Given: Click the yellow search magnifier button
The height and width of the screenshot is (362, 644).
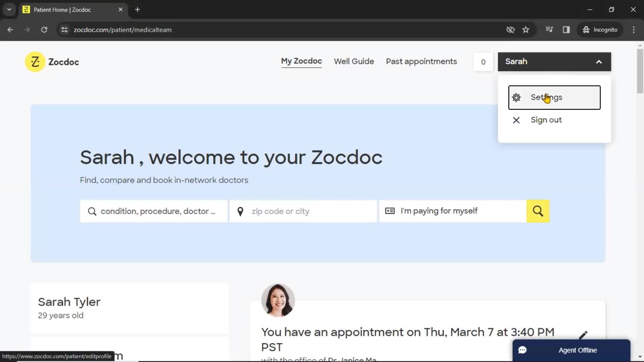Looking at the screenshot, I should coord(538,211).
